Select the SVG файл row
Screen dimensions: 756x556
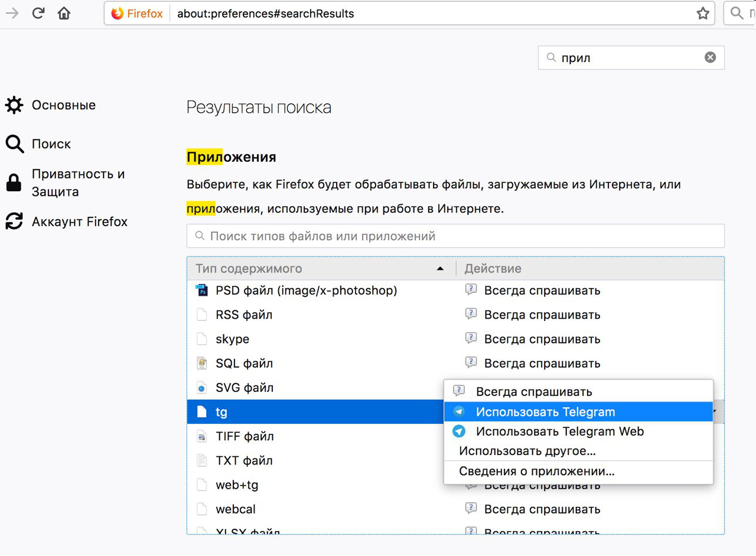point(316,388)
